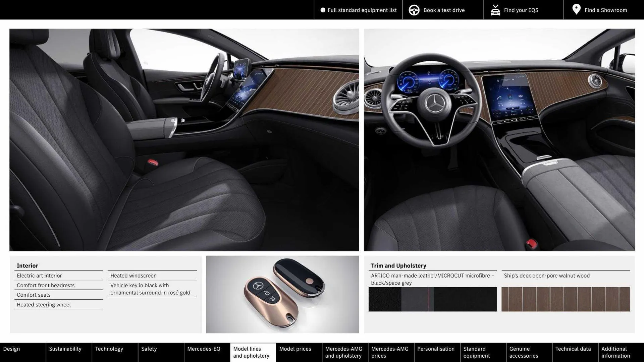The height and width of the screenshot is (362, 644).
Task: Select the Safety tab
Action: click(x=149, y=349)
